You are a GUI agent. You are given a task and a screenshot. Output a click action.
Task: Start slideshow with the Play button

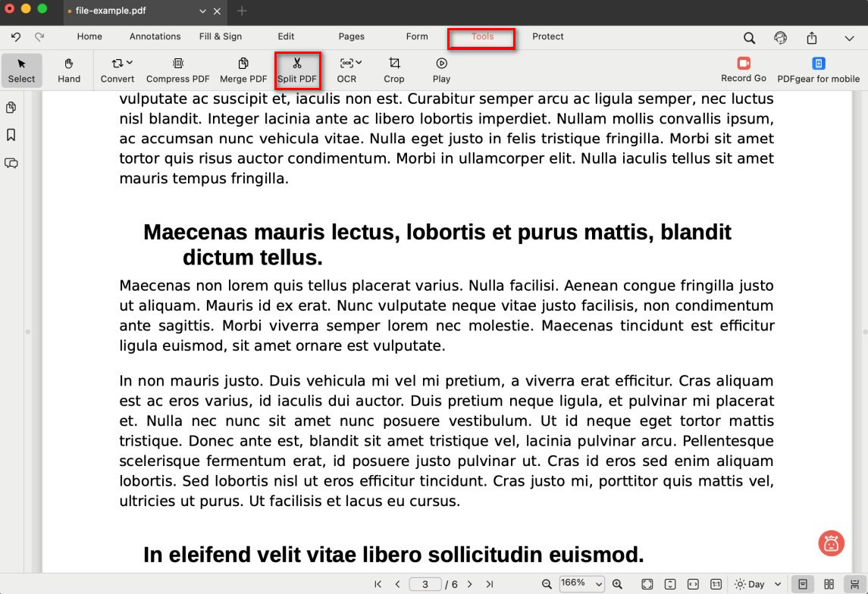coord(441,70)
